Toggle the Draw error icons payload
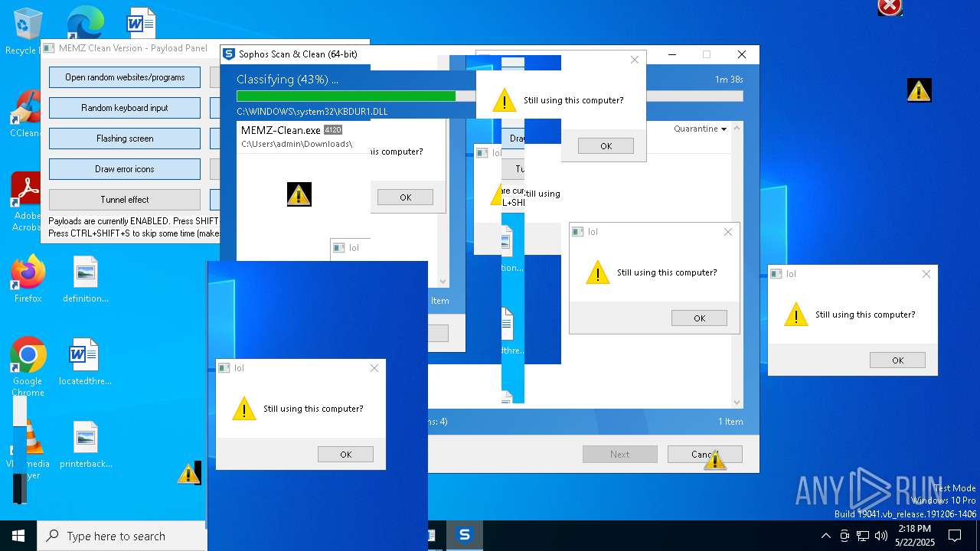 tap(125, 169)
